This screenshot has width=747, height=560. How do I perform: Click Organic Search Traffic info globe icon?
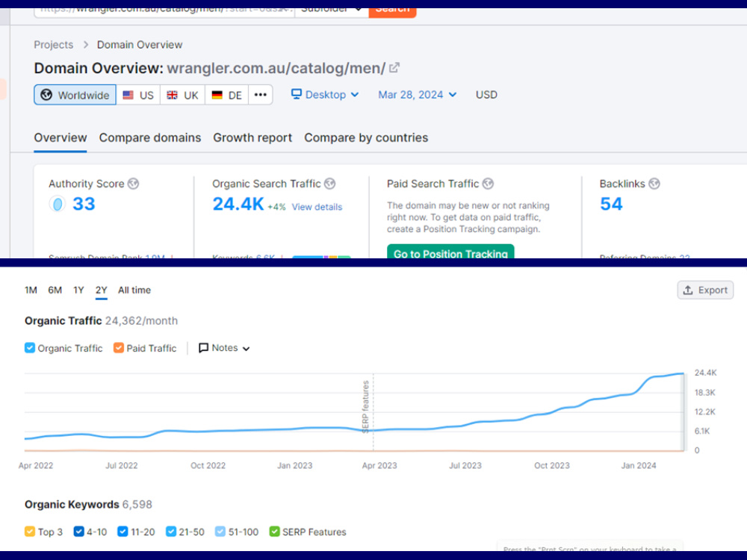click(x=329, y=184)
